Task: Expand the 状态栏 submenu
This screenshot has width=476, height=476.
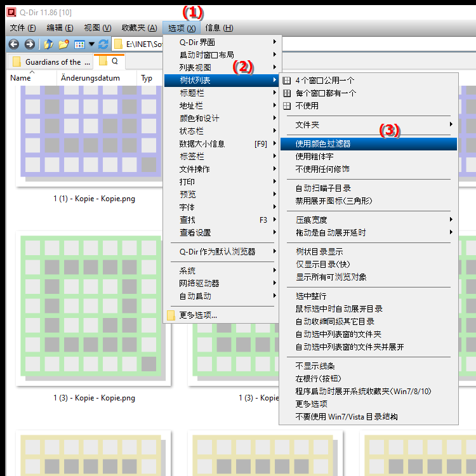Action: tap(221, 131)
